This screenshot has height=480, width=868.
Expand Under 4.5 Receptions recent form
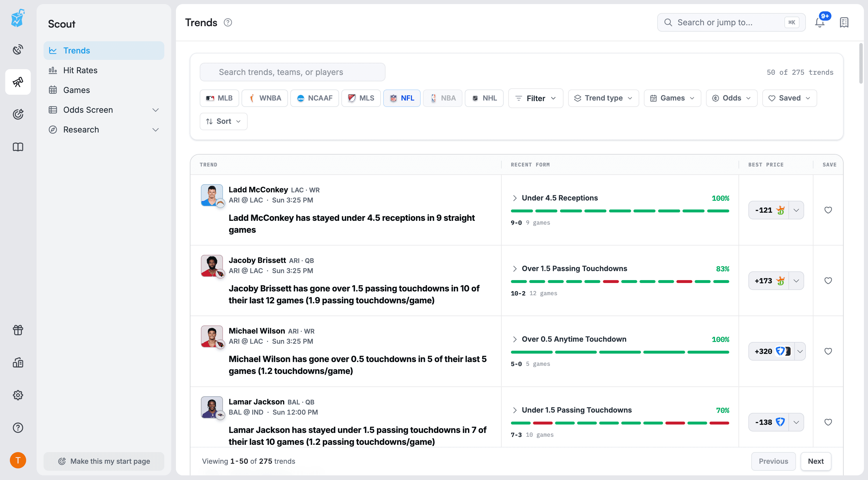coord(514,198)
